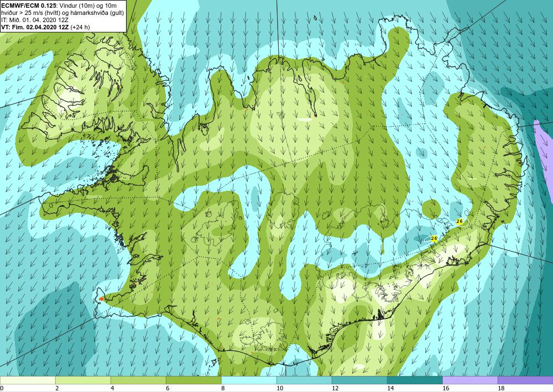Click the red marker at the southwest peninsula tip

click(x=101, y=299)
